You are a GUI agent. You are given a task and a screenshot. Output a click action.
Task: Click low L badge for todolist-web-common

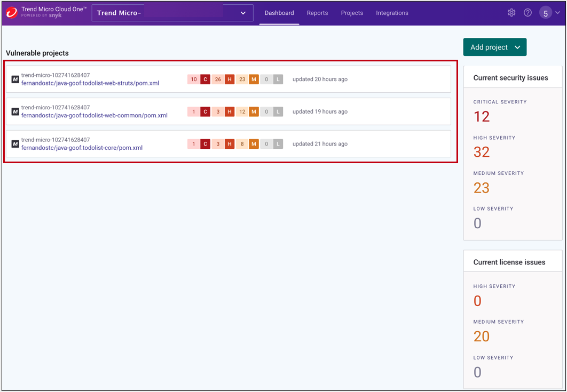pyautogui.click(x=278, y=111)
